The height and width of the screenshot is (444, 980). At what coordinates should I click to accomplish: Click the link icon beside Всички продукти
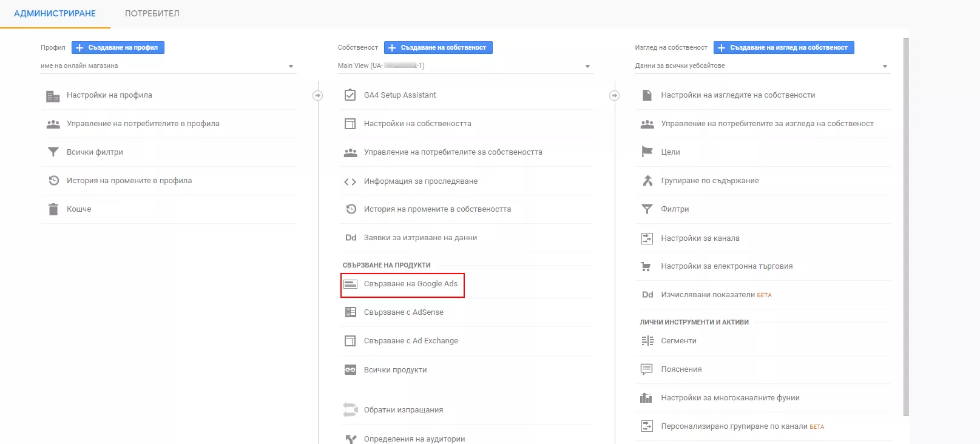(x=350, y=370)
